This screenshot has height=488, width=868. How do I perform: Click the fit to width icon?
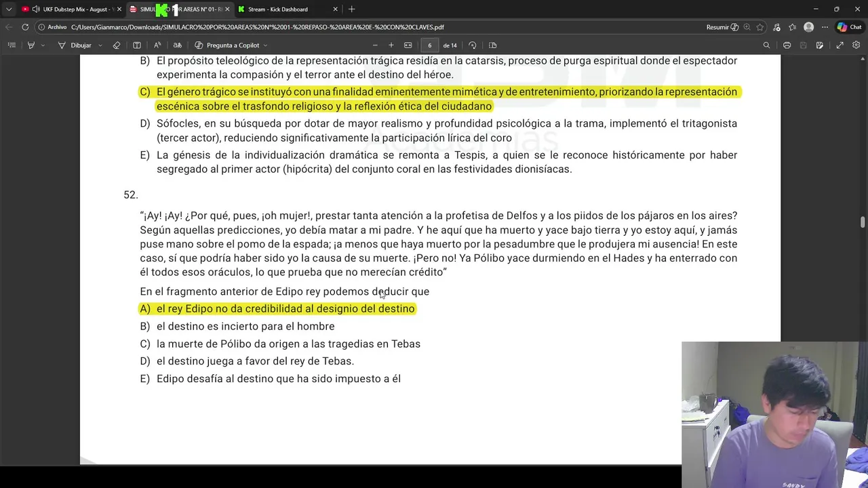408,45
